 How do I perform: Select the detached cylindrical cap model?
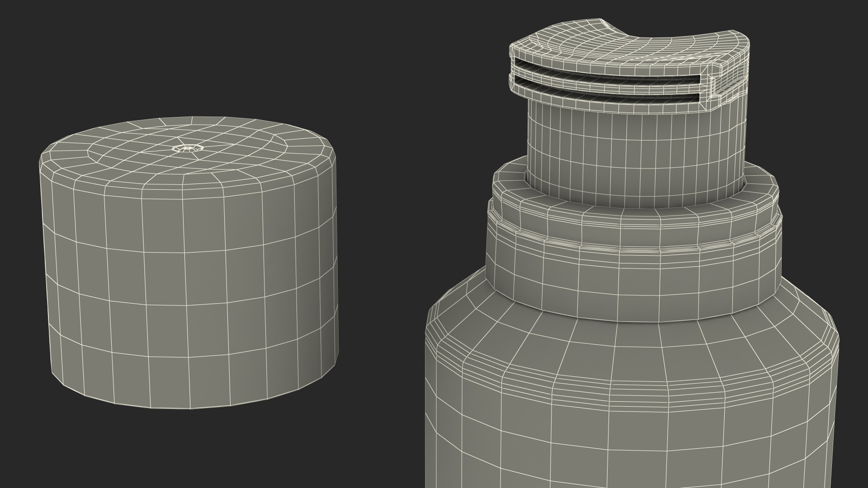[189, 263]
